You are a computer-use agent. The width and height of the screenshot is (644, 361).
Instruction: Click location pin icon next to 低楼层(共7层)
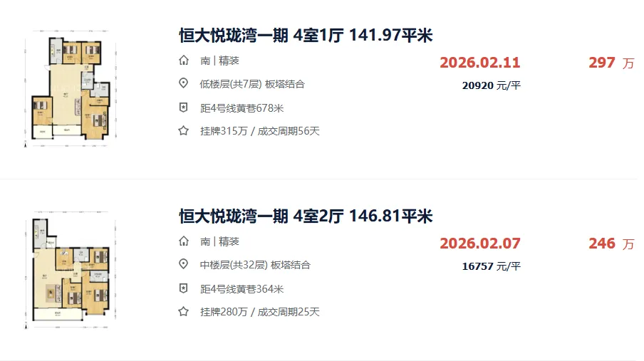(184, 83)
